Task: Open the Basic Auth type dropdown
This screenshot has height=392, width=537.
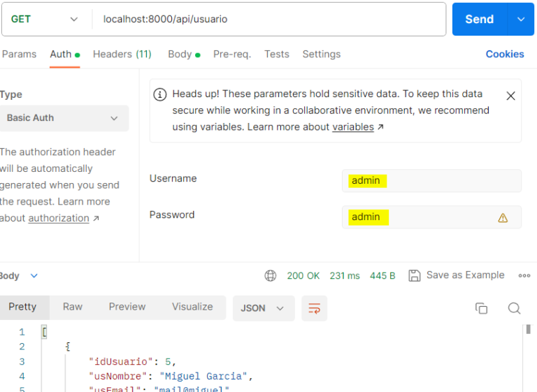Action: 62,118
